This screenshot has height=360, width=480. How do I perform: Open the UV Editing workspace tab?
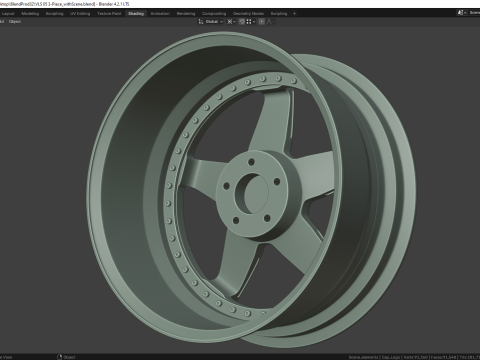click(80, 14)
